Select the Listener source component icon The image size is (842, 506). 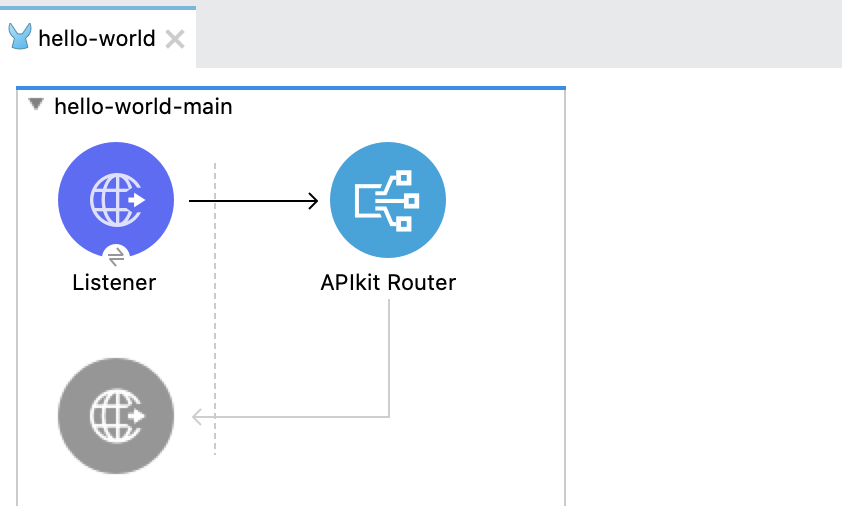[116, 200]
